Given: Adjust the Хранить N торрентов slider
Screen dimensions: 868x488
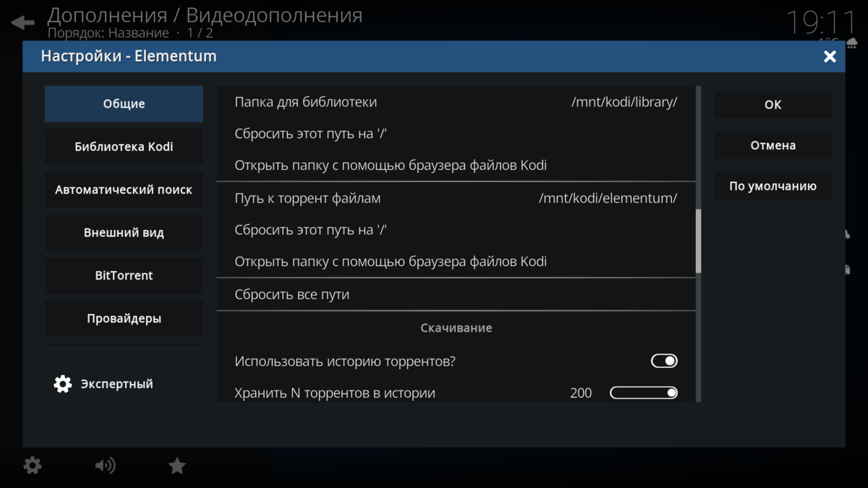Looking at the screenshot, I should pyautogui.click(x=644, y=393).
